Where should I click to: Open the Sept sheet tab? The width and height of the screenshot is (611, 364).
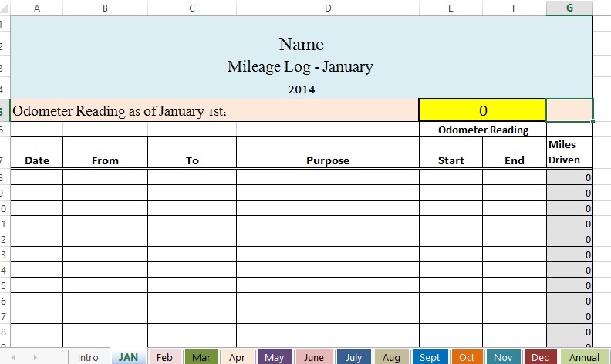(430, 357)
